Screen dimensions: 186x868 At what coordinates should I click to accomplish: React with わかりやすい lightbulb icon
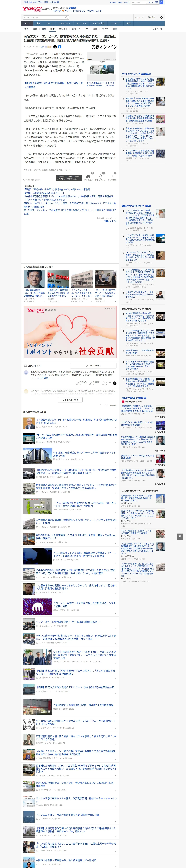point(100,176)
